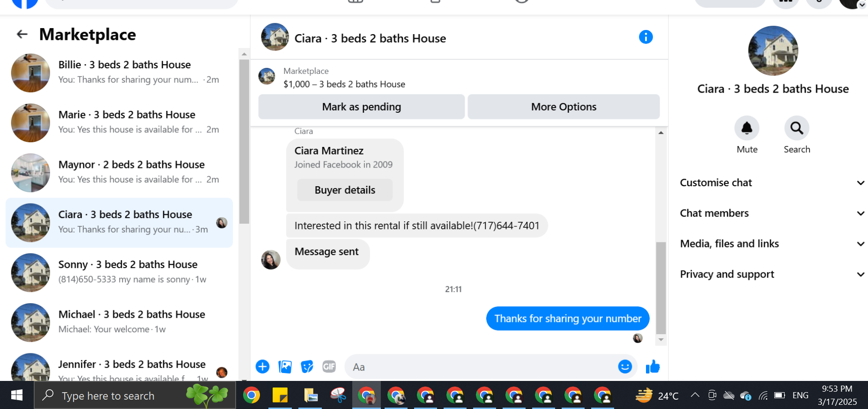This screenshot has width=868, height=409.
Task: Choose a sticker from the sticker icon
Action: coord(307,366)
